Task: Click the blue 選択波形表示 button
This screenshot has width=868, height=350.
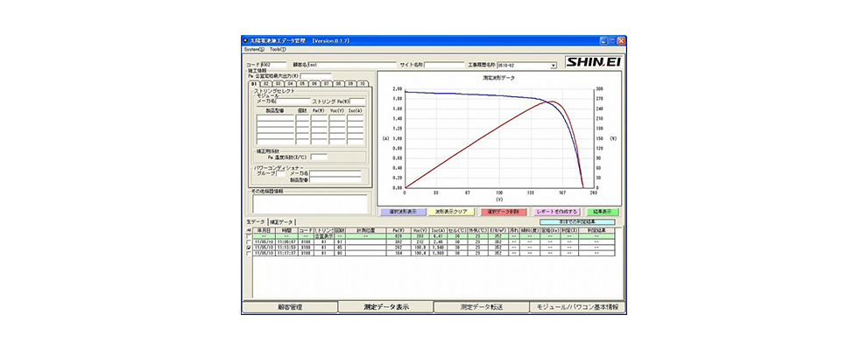Action: 402,212
